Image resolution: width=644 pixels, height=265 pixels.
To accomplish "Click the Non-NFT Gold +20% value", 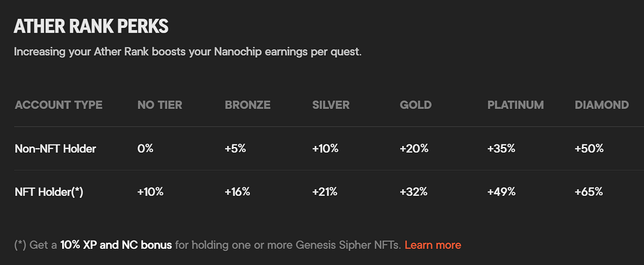I will click(414, 149).
